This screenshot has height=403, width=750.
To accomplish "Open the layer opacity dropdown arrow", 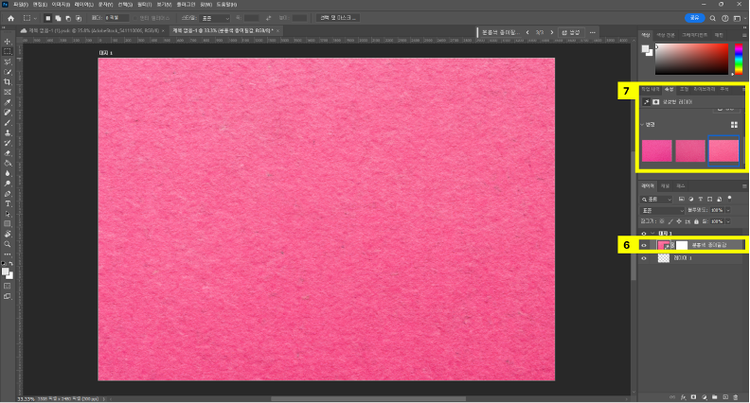I will [728, 210].
